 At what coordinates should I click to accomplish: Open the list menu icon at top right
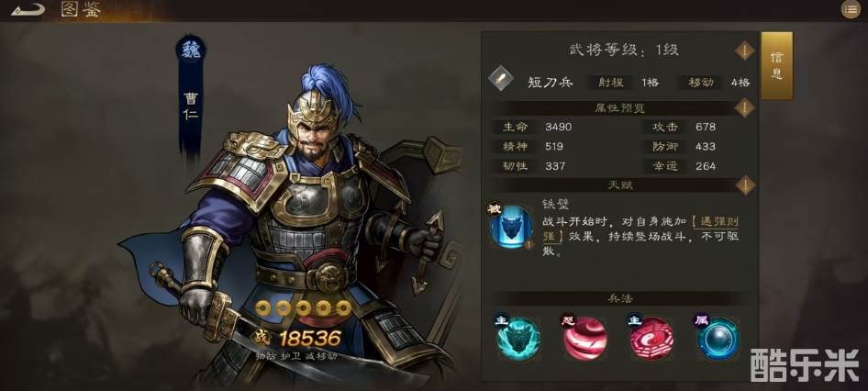point(851,9)
